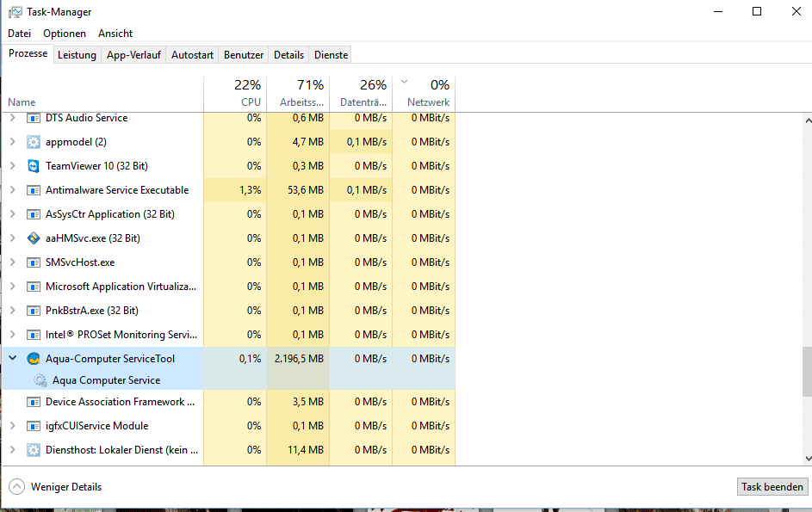Screen dimensions: 812x512
Task: Click the Diensthost Lokaler Dienst icon
Action: 34,450
